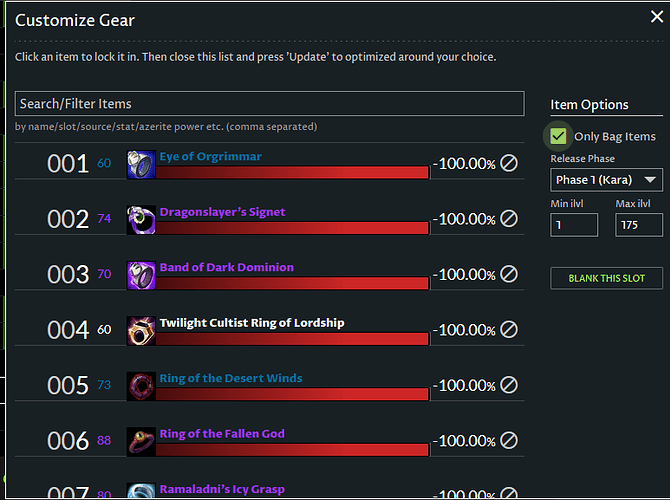
Task: Exclude Eye of Orgrimmar using its ban icon
Action: (x=509, y=163)
